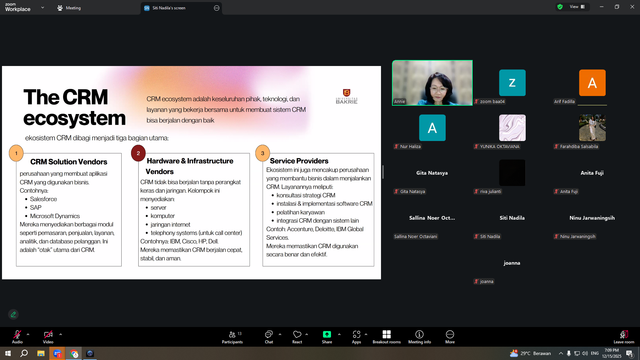This screenshot has width=640, height=360.
Task: Click the Leave room icon
Action: (624, 334)
